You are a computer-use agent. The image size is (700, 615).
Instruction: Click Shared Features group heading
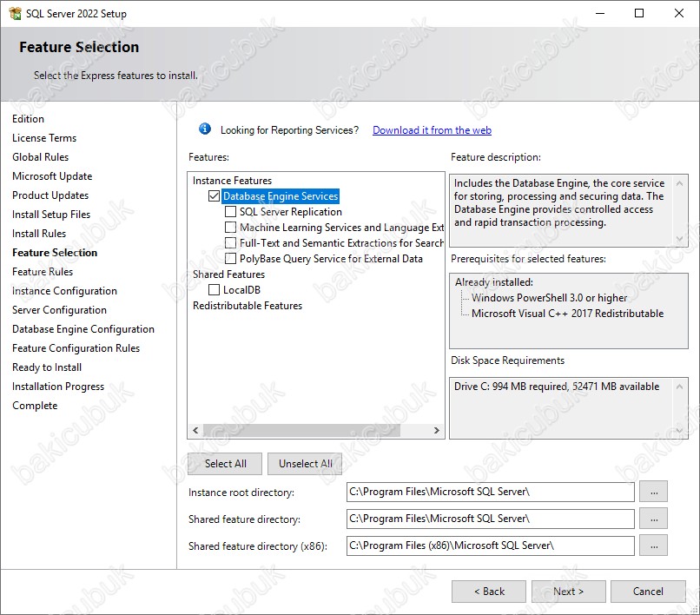(228, 274)
